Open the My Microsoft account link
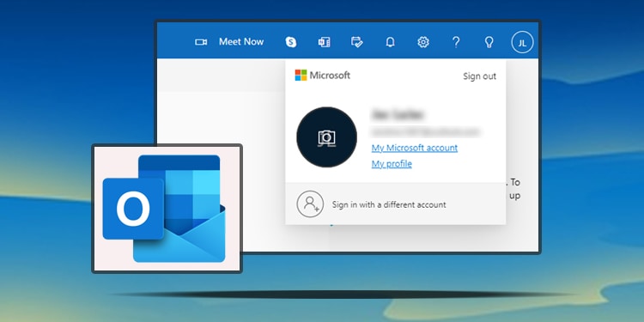 point(415,148)
